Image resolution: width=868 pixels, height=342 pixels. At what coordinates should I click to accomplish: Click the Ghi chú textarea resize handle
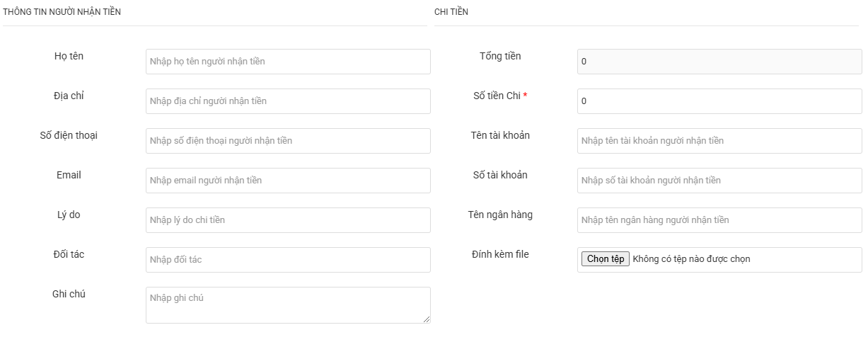[427, 319]
